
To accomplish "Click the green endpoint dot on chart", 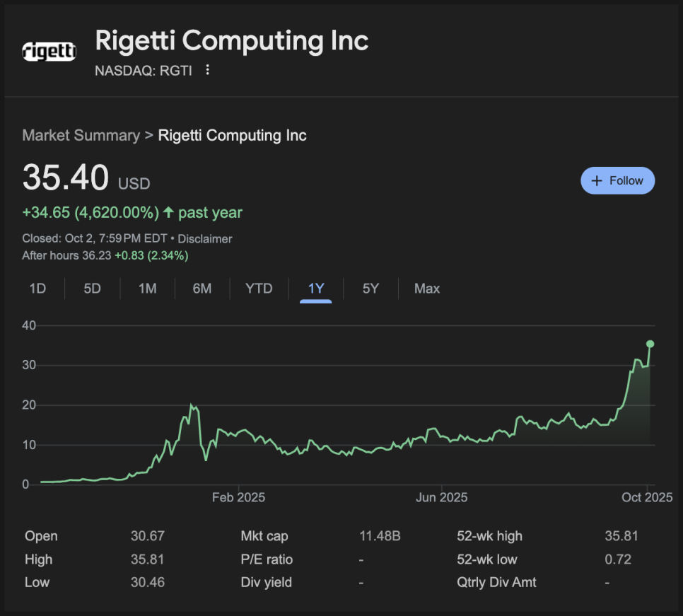I will (650, 344).
